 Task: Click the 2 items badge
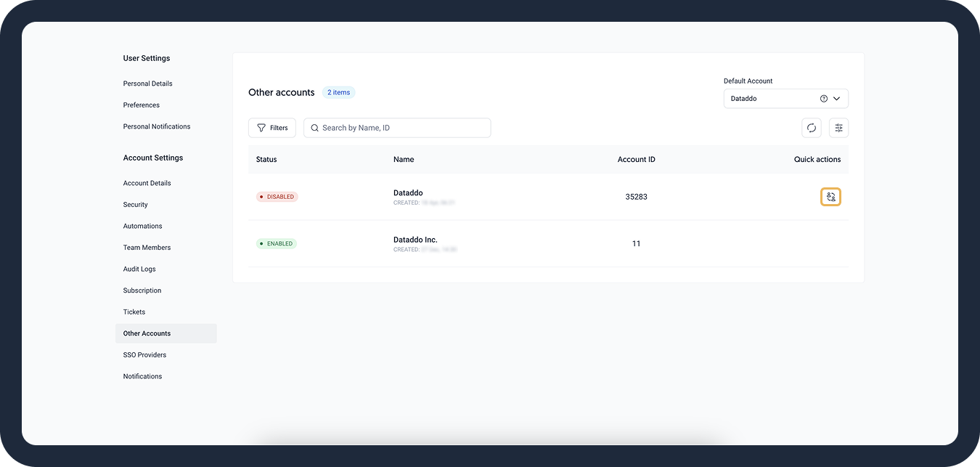[339, 93]
